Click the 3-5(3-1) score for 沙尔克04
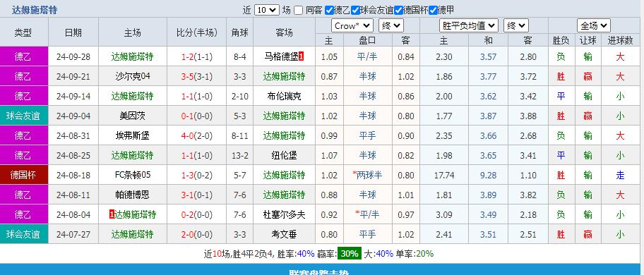This screenshot has height=275, width=644. click(x=197, y=76)
